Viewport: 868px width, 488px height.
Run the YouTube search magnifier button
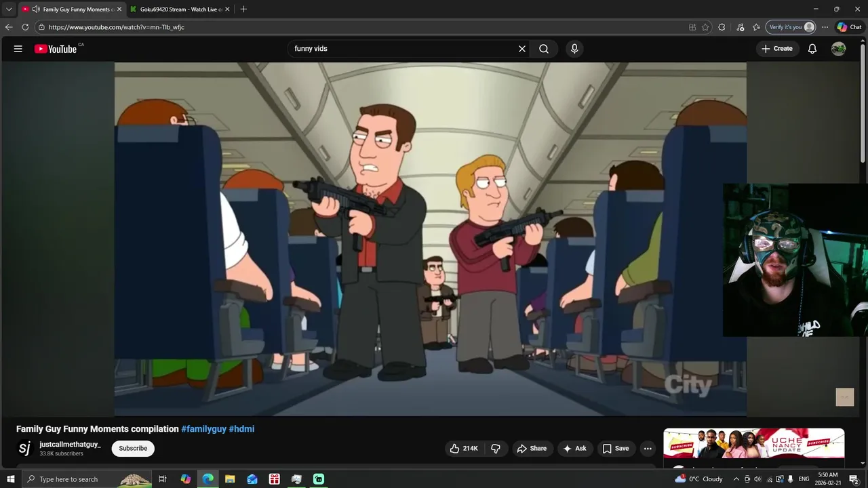544,49
